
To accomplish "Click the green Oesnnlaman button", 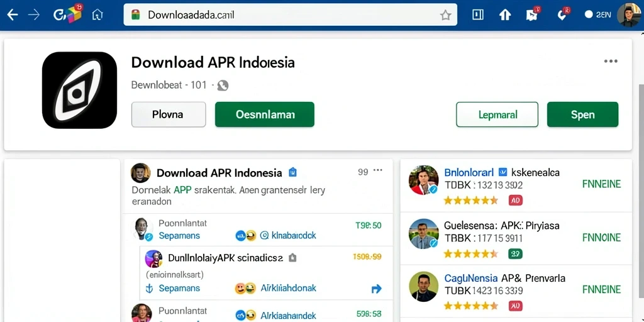I will tap(265, 114).
